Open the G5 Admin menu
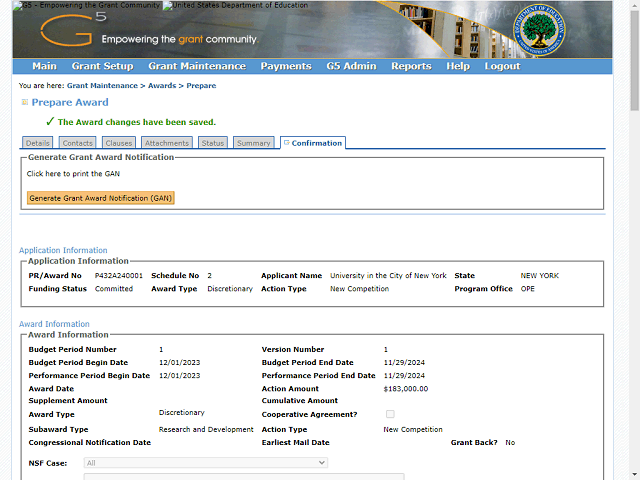The width and height of the screenshot is (640, 480). pos(351,66)
